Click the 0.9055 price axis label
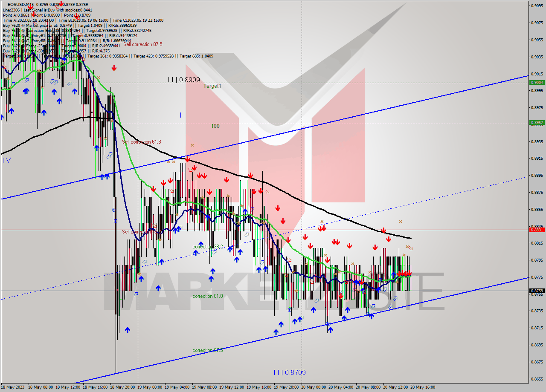Screen dimensions: 546x392 click(x=537, y=40)
